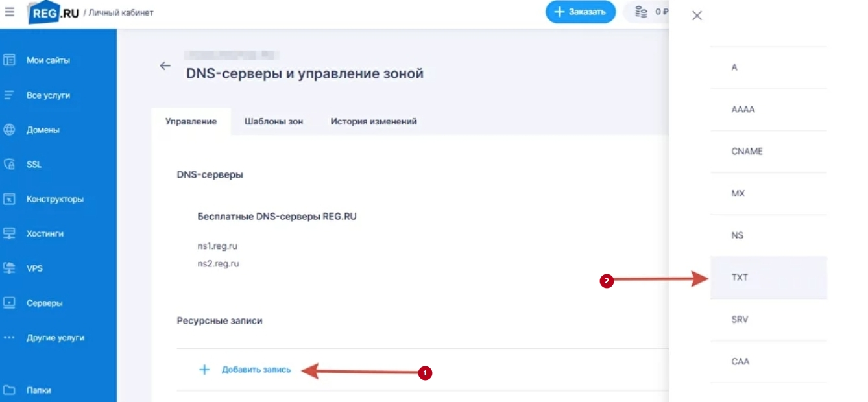Choose CNAME record type
The width and height of the screenshot is (868, 402).
tap(769, 152)
